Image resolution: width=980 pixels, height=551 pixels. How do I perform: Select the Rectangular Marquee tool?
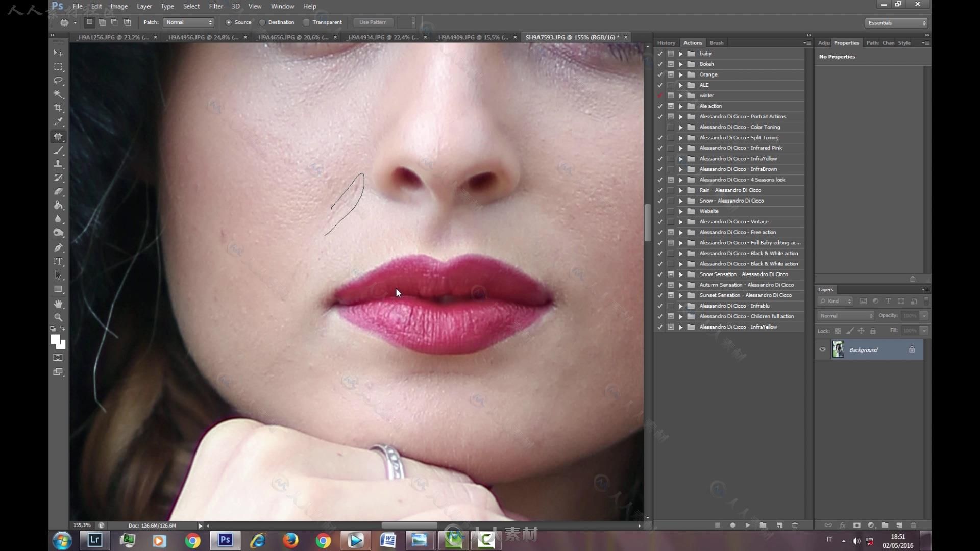[x=58, y=67]
